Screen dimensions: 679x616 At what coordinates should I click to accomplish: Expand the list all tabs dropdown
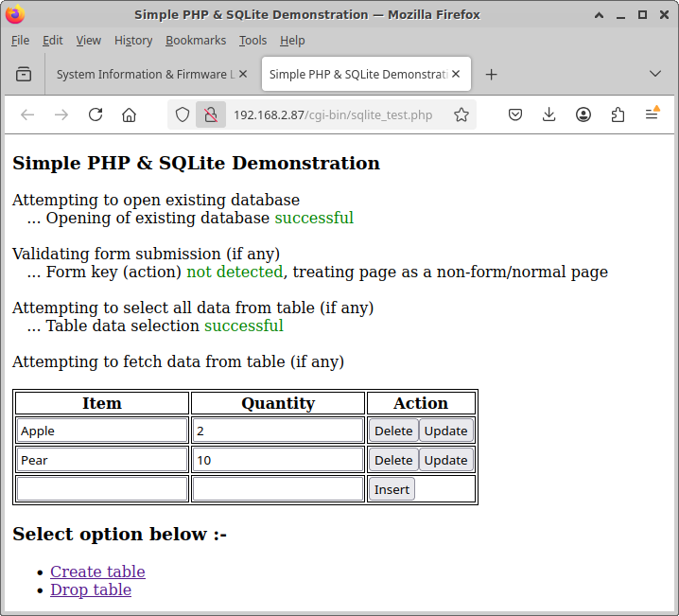point(654,74)
